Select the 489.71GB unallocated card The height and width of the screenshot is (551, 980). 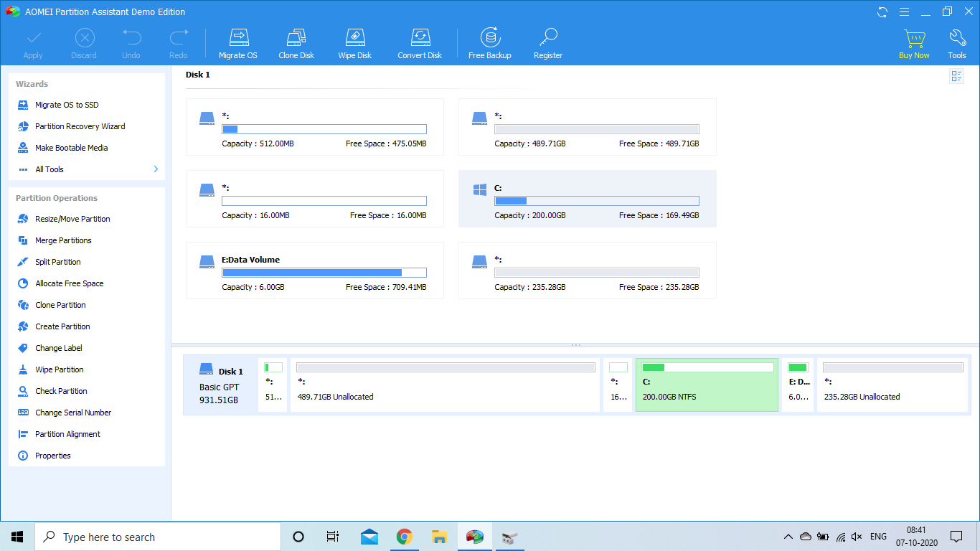point(588,127)
